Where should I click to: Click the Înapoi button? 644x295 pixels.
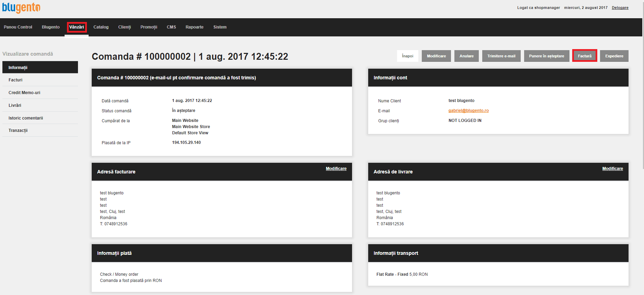coord(408,56)
